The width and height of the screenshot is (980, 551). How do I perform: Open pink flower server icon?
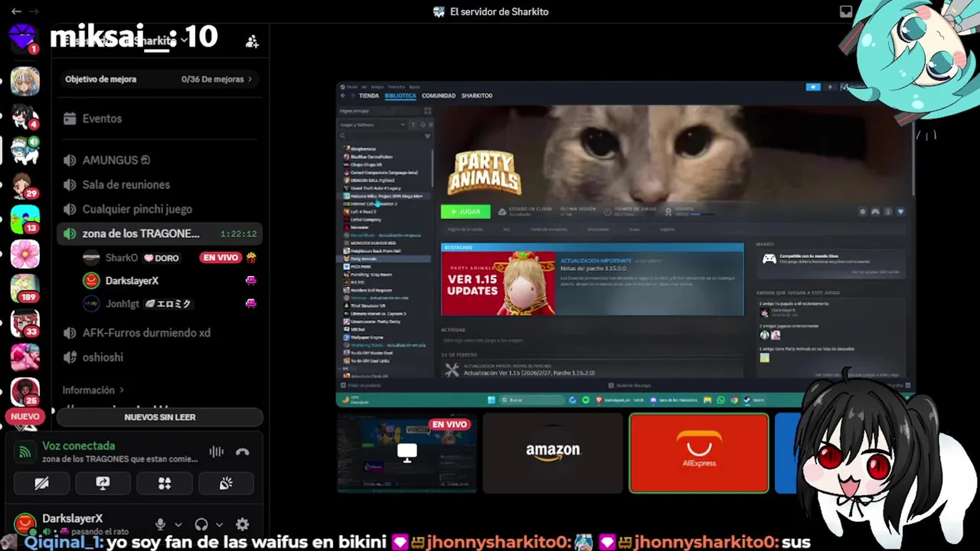tap(24, 254)
